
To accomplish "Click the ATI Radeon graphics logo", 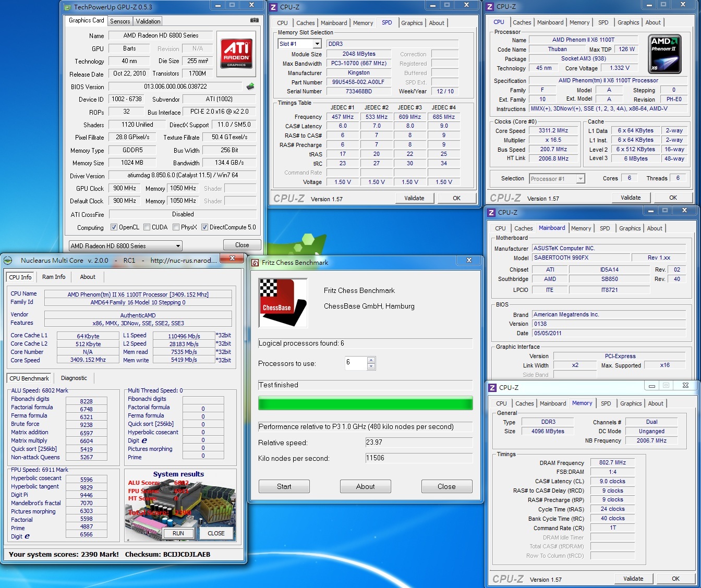I will (x=236, y=53).
